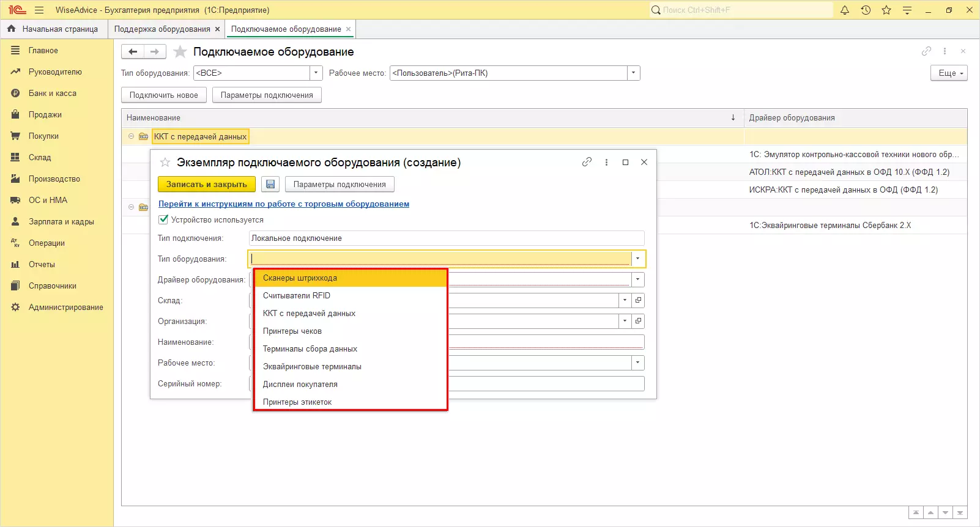Image resolution: width=980 pixels, height=527 pixels.
Task: Click the dialog Наименование input field
Action: click(447, 342)
